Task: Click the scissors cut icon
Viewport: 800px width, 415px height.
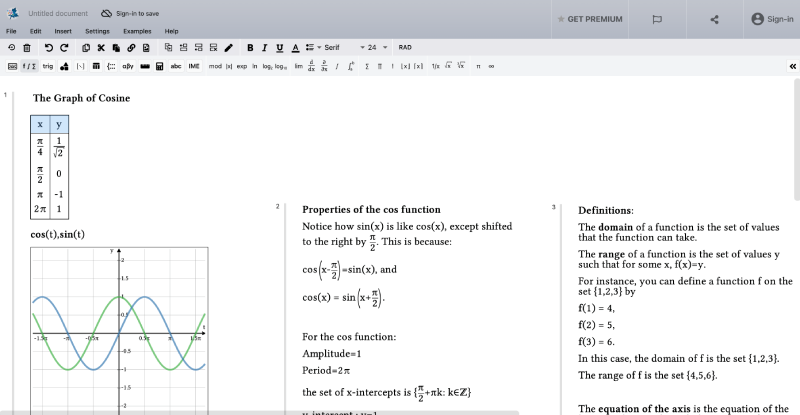Action: 101,47
